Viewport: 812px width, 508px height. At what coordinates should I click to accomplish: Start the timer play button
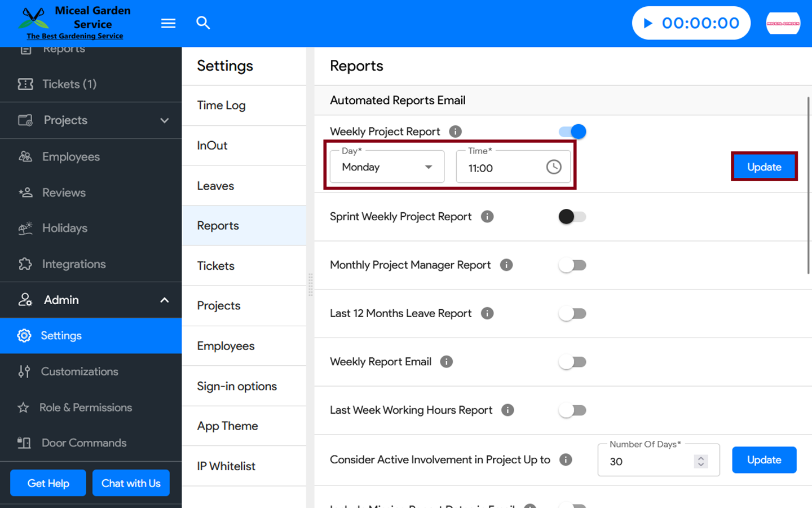(648, 23)
